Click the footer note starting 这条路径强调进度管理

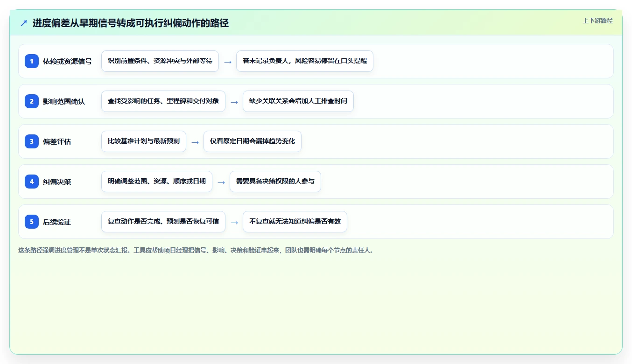tap(196, 250)
